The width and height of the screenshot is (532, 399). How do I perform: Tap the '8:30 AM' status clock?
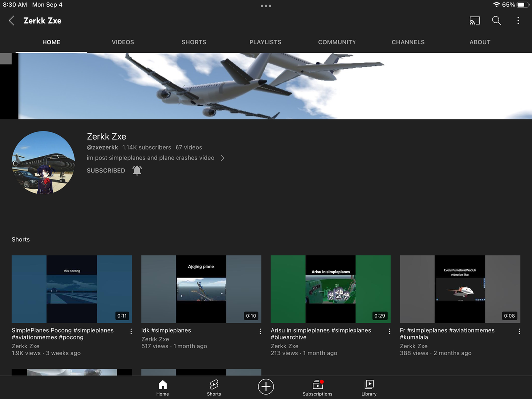pos(15,5)
